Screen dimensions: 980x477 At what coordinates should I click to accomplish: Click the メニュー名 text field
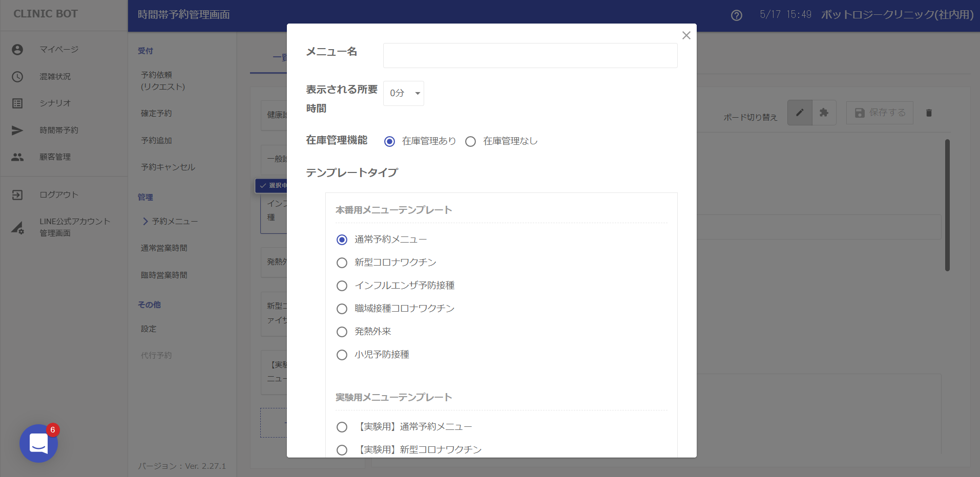pos(530,55)
